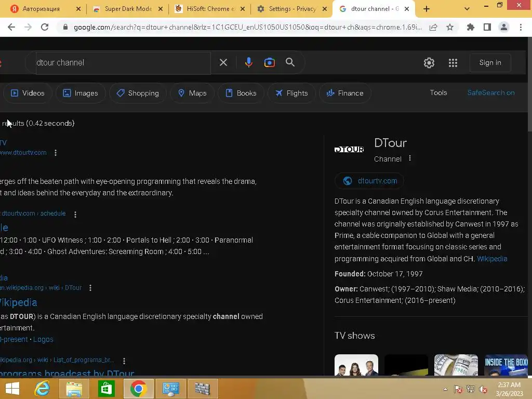Open Chrome side panel icon
This screenshot has height=399, width=532.
pos(487,27)
